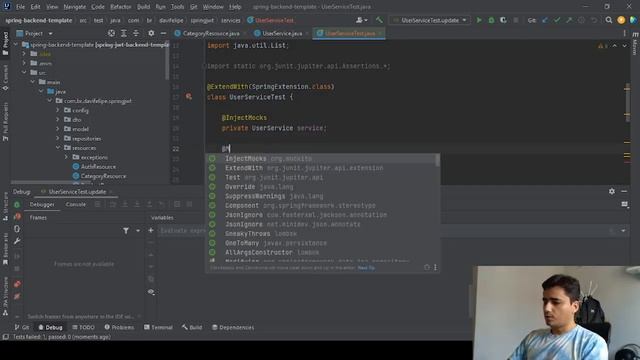Open Search Everywhere magnifier icon

click(609, 20)
